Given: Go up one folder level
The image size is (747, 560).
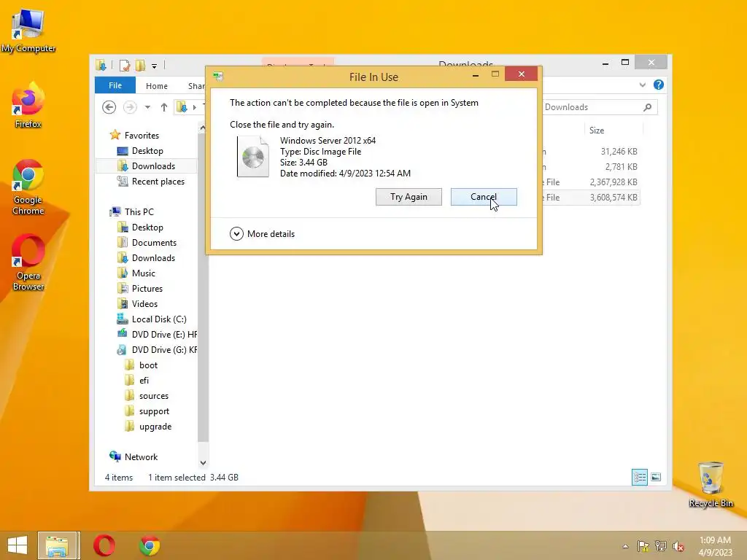Looking at the screenshot, I should [164, 107].
